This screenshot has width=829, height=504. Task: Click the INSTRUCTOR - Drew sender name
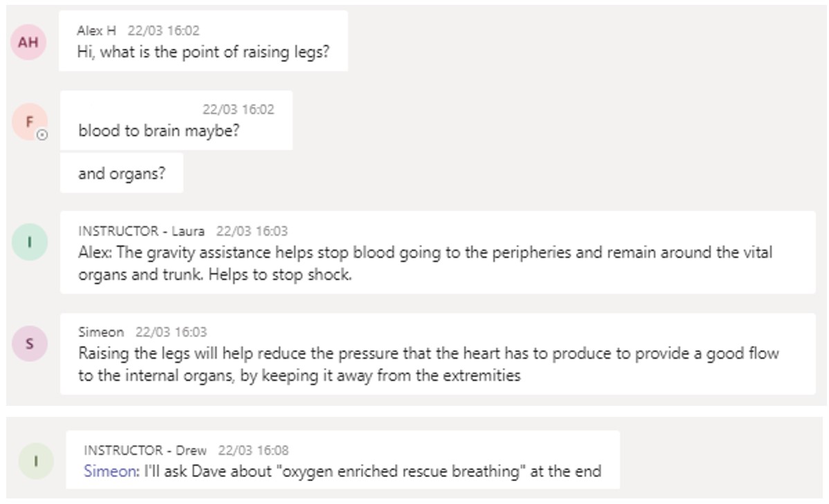(x=145, y=450)
